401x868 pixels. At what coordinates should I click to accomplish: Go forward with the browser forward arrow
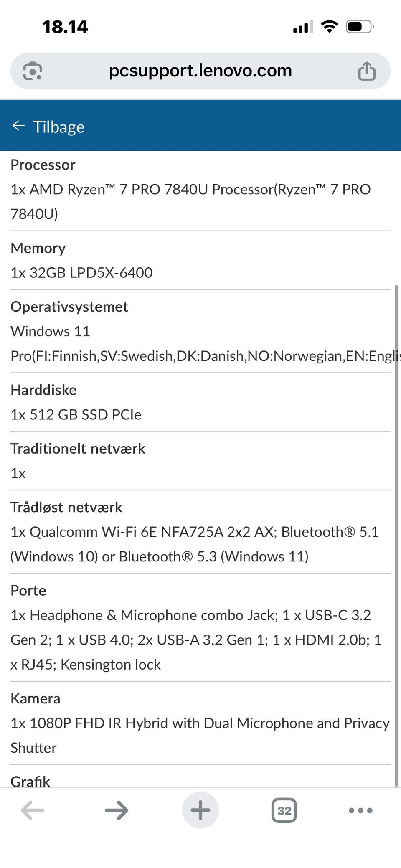tap(117, 810)
